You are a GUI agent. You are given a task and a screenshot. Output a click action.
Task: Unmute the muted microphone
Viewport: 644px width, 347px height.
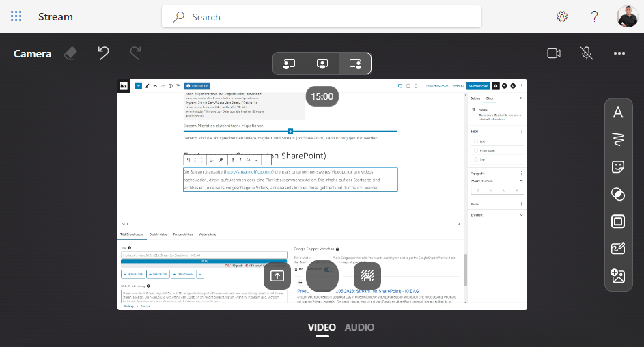587,53
